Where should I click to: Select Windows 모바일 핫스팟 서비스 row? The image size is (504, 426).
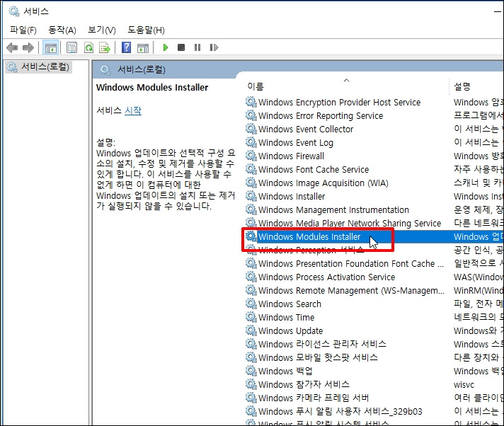point(319,357)
